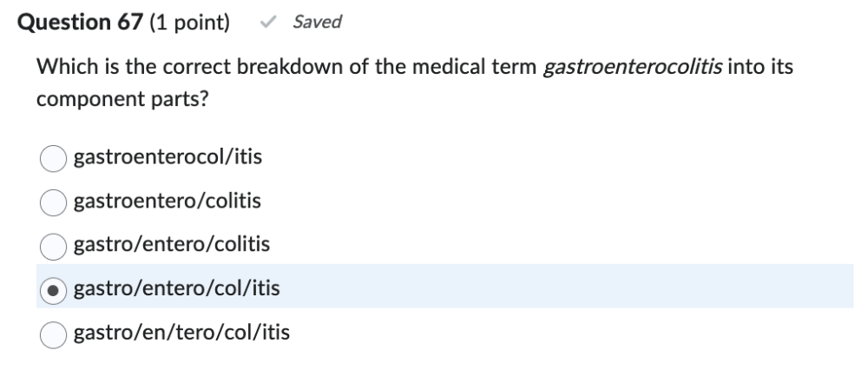The height and width of the screenshot is (370, 868).
Task: Click the Saved checkmark icon
Action: [x=273, y=23]
